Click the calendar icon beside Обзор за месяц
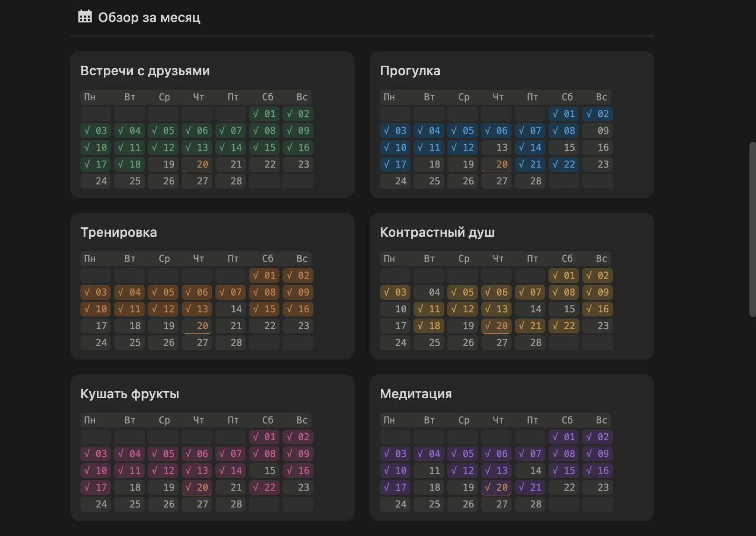The image size is (756, 536). (85, 17)
